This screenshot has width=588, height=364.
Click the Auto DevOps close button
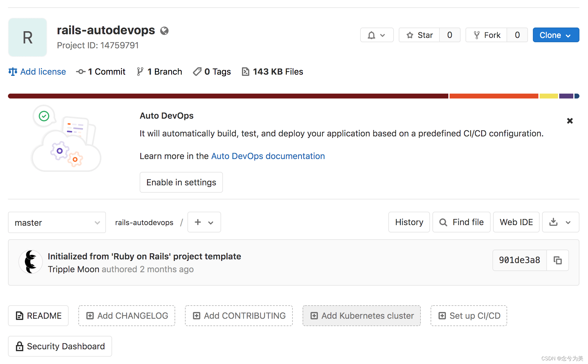point(570,121)
